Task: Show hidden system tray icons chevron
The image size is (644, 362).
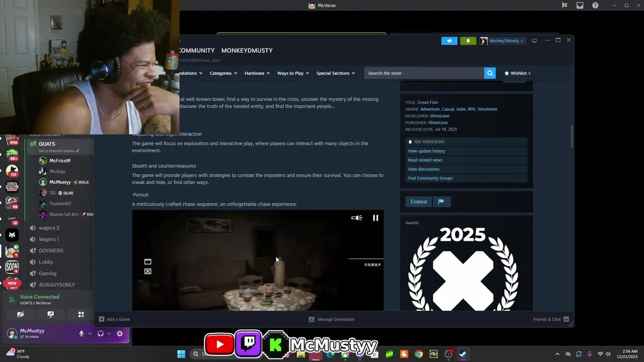Action: point(557,354)
